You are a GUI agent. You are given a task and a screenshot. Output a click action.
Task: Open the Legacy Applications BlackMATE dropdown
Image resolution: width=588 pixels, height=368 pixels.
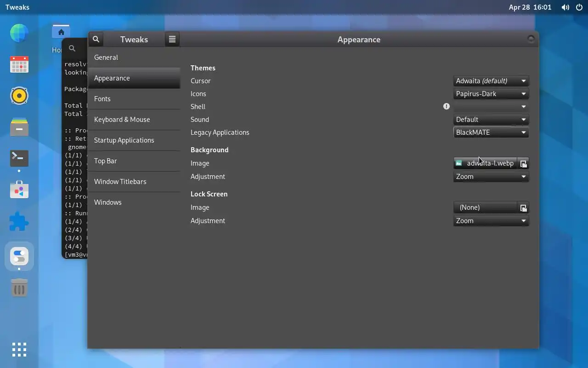coord(491,132)
